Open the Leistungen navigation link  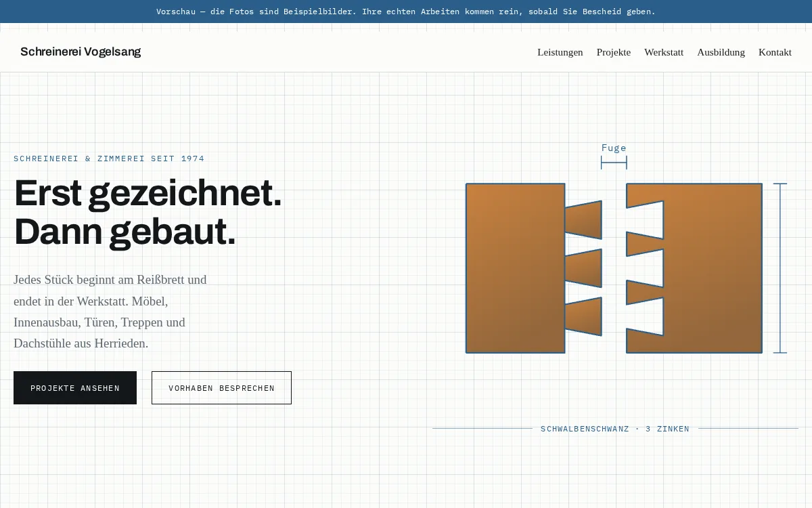560,52
